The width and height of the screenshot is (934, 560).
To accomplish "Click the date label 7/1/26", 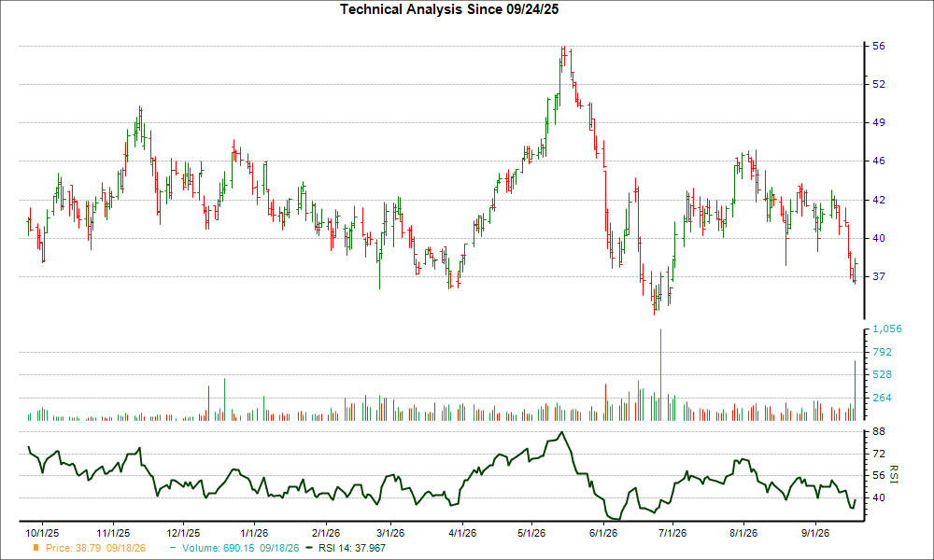I will coord(672,533).
